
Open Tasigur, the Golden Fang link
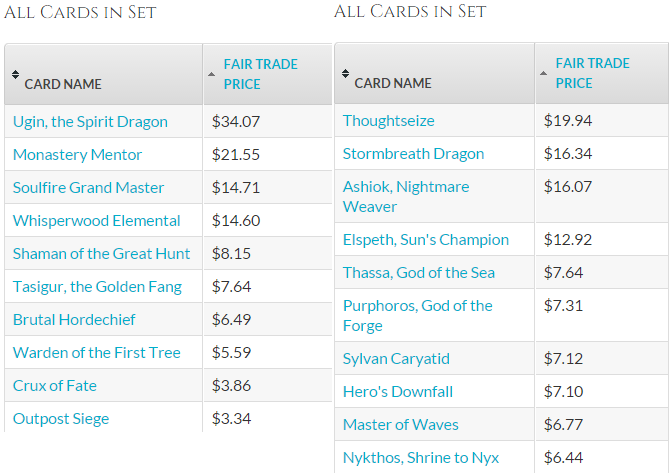pyautogui.click(x=97, y=287)
